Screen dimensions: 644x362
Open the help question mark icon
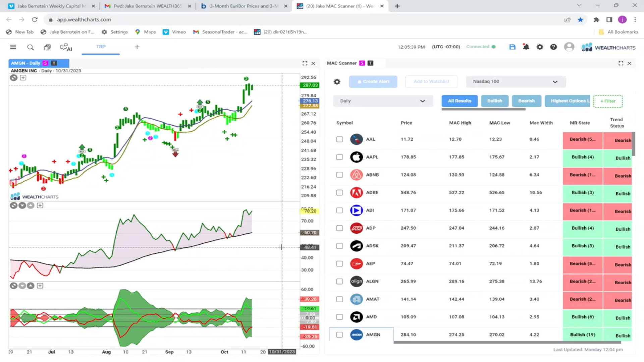(553, 47)
